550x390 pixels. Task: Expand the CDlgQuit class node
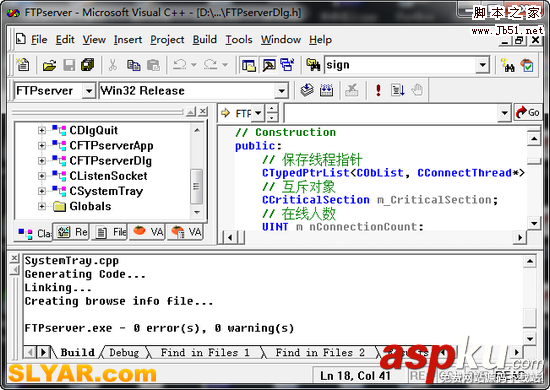(41, 130)
